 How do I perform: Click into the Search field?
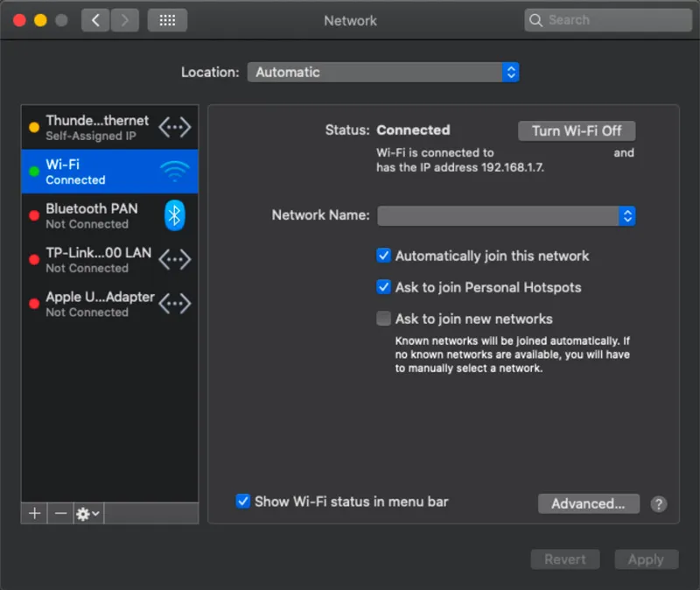pos(608,20)
